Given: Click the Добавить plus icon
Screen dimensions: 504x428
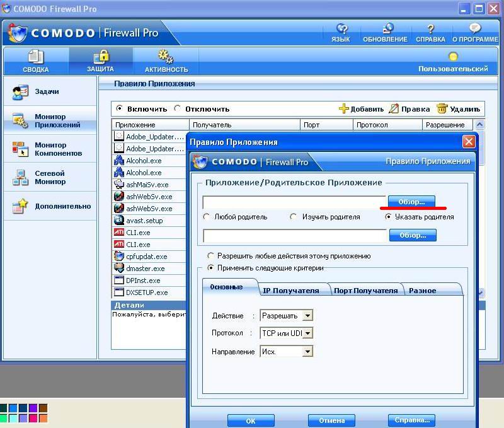Looking at the screenshot, I should click(343, 108).
